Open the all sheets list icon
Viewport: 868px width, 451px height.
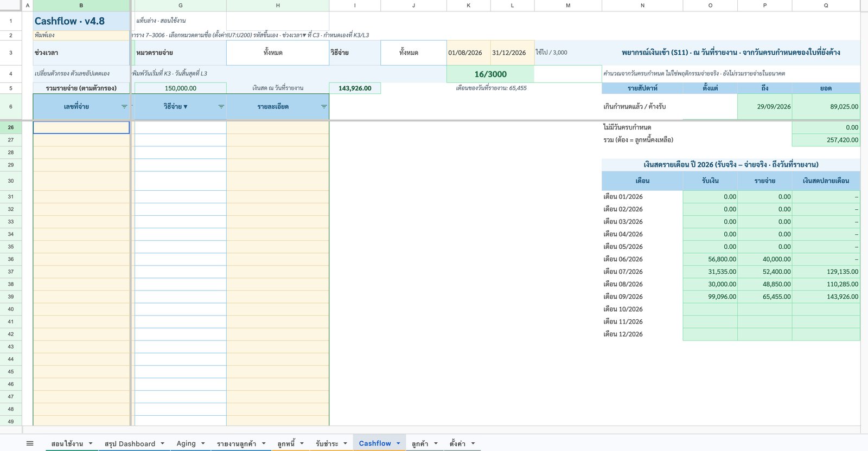30,443
